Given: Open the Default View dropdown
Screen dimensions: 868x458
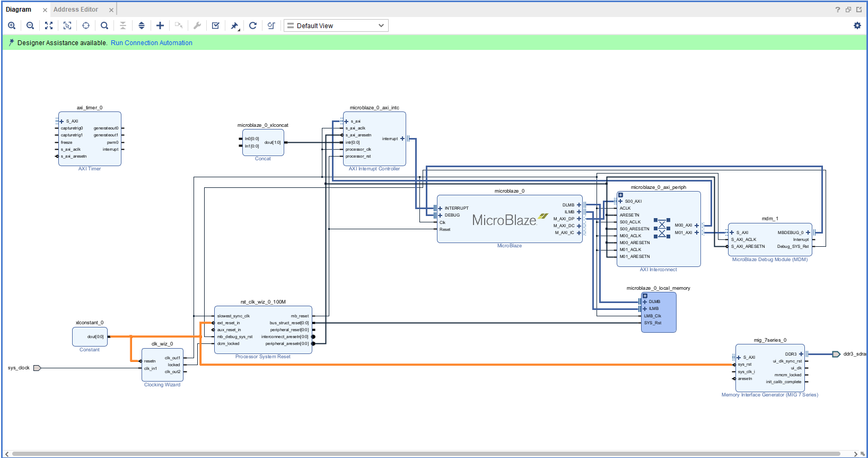Looking at the screenshot, I should (x=336, y=25).
